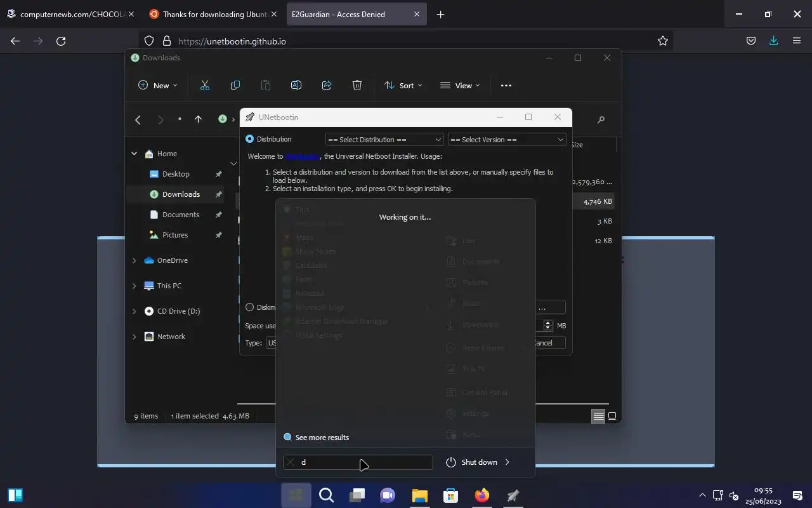Click the UNetbootin homepage link
This screenshot has height=508, width=812.
(302, 156)
